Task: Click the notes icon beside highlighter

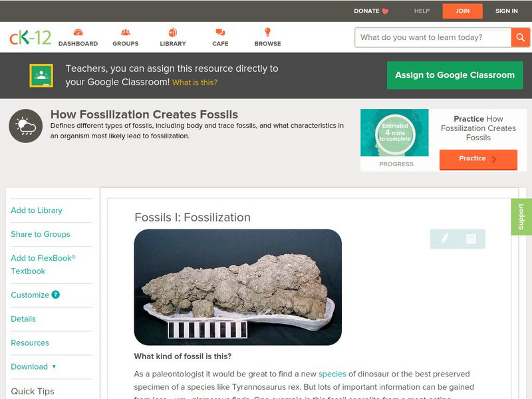Action: [x=471, y=239]
